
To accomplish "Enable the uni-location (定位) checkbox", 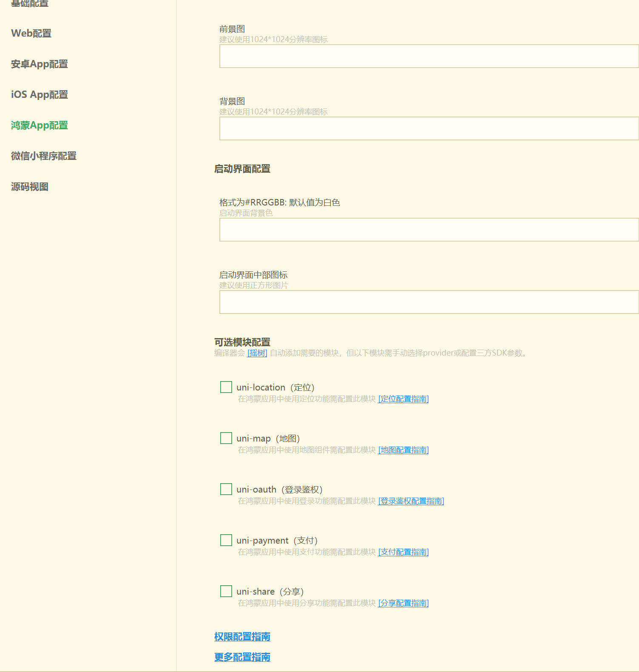I will click(226, 387).
